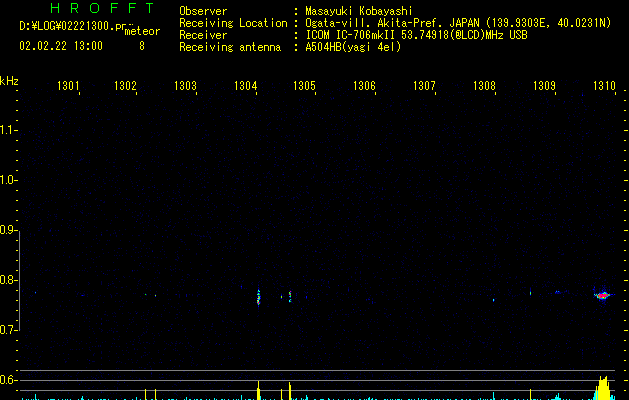Click the Observer field label
Screen dimensions: 629x400
[x=203, y=11]
